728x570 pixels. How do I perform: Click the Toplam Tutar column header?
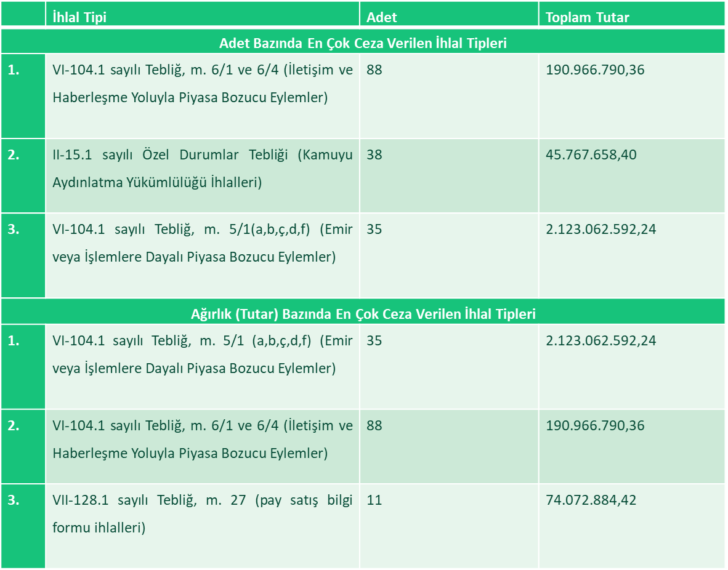[x=587, y=17]
